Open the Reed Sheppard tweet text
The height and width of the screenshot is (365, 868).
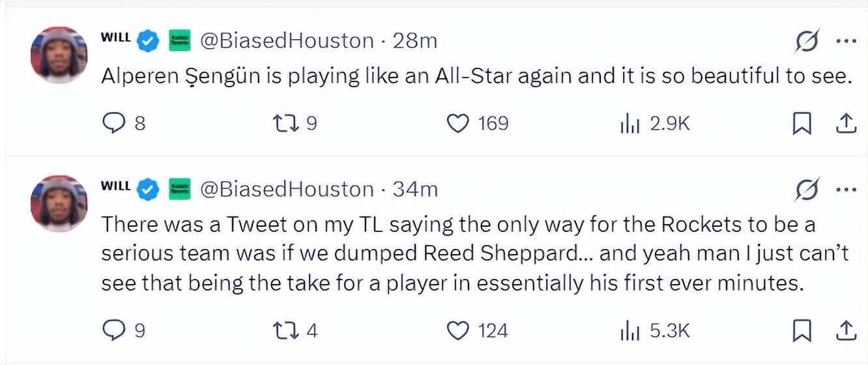point(456,254)
